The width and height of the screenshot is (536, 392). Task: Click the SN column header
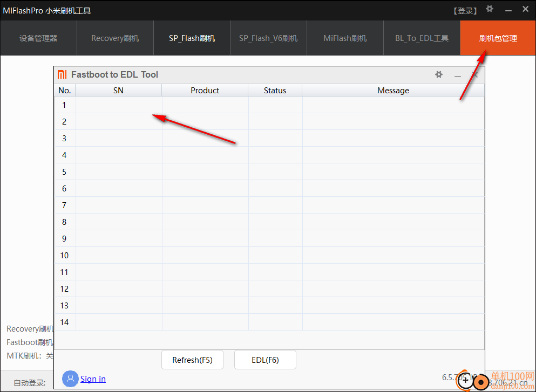(x=118, y=90)
